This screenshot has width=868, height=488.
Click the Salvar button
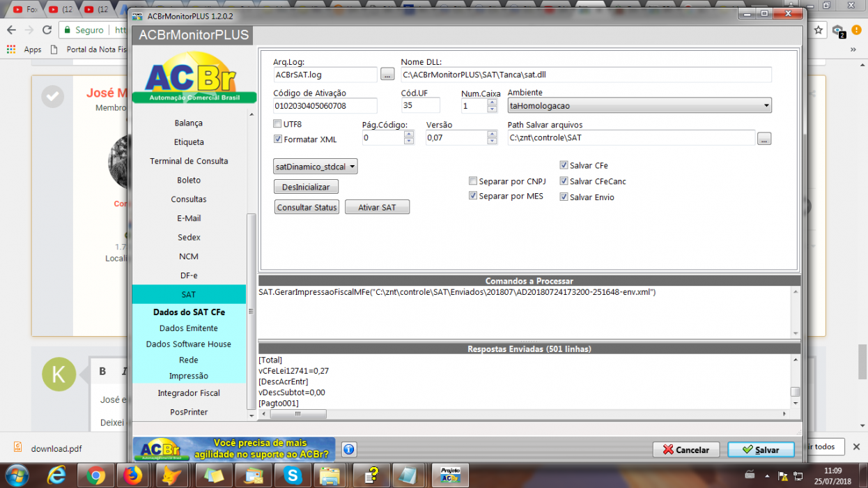pos(761,450)
